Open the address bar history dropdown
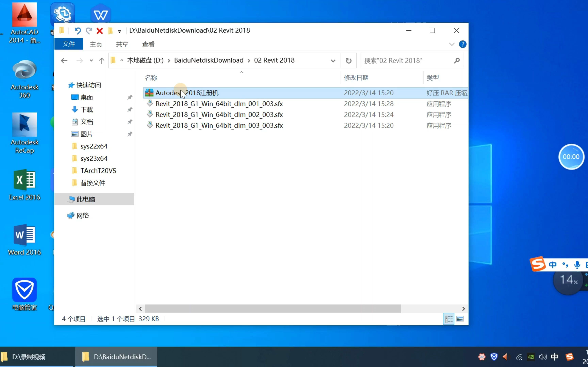The width and height of the screenshot is (588, 367). (x=333, y=60)
